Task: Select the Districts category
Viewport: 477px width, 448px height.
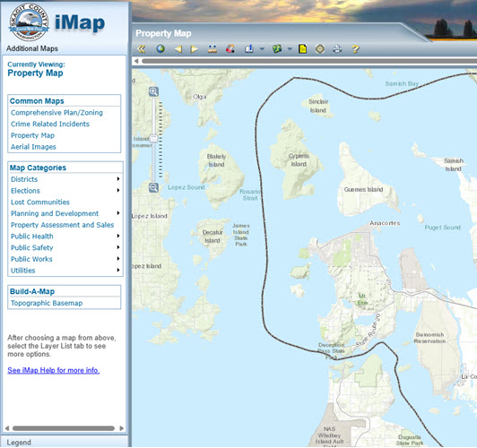Action: pyautogui.click(x=24, y=179)
